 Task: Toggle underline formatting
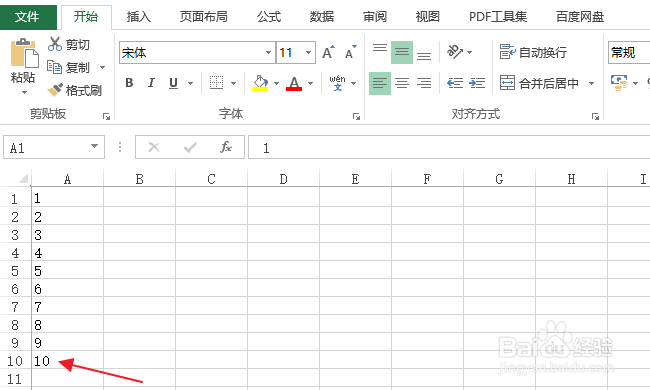pyautogui.click(x=173, y=83)
